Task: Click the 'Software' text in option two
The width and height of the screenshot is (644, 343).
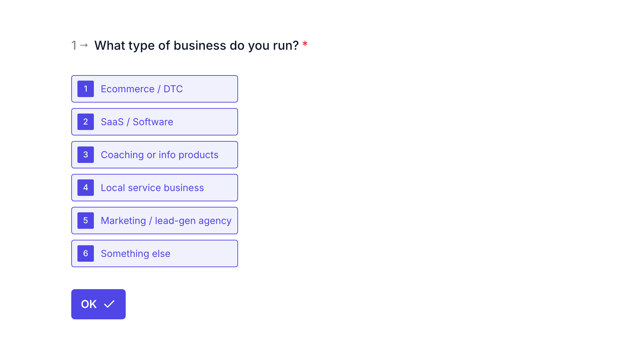Action: pos(153,122)
